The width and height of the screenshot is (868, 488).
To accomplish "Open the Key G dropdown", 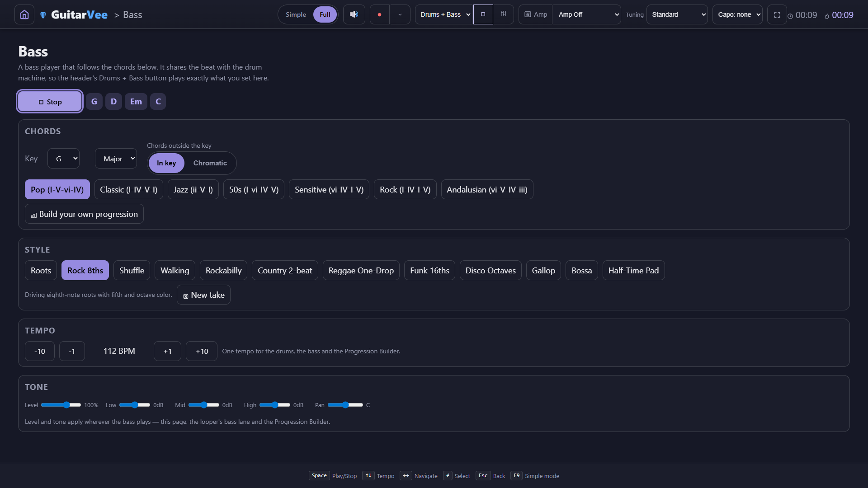I will [x=63, y=159].
